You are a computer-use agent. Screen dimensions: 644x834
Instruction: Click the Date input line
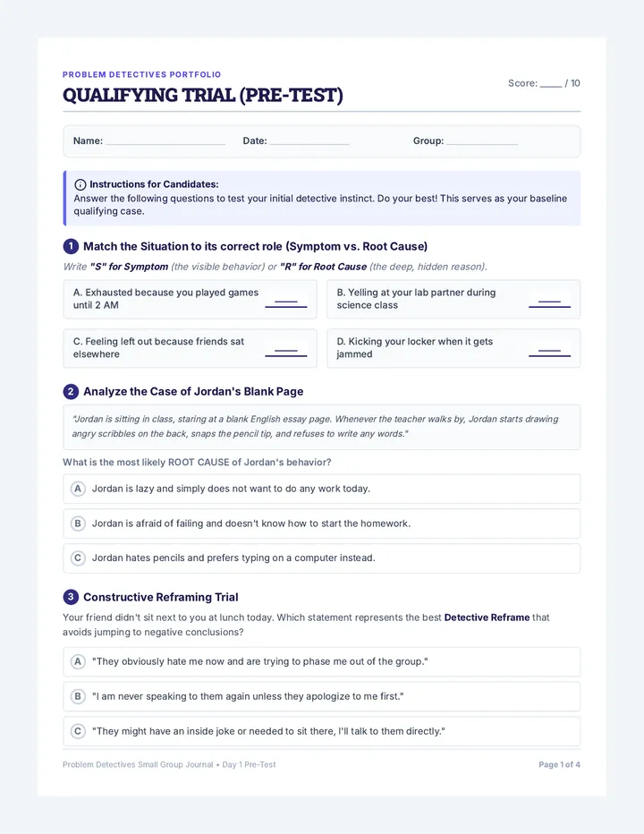309,141
